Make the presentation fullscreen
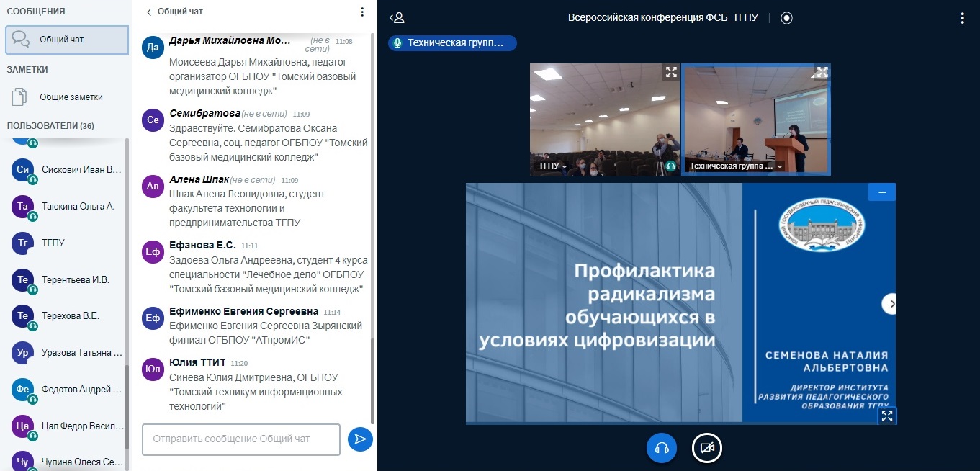 tap(887, 416)
